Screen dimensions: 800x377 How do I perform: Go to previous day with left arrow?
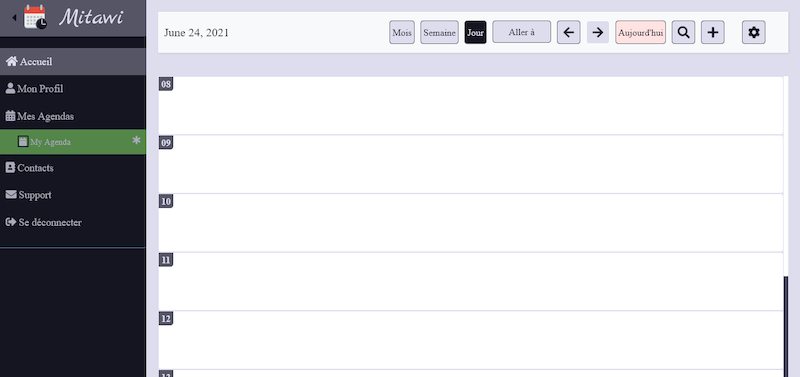[x=568, y=33]
